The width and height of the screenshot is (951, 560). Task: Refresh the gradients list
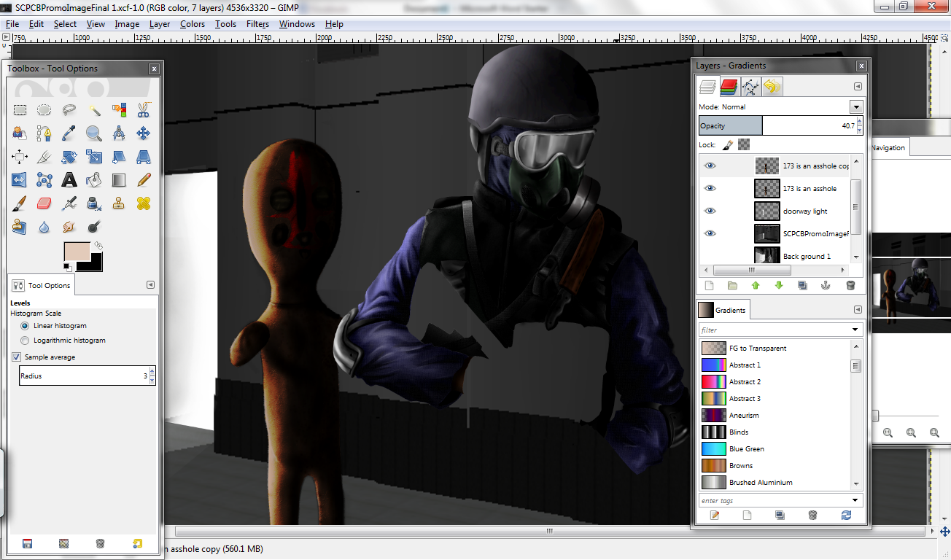point(846,516)
